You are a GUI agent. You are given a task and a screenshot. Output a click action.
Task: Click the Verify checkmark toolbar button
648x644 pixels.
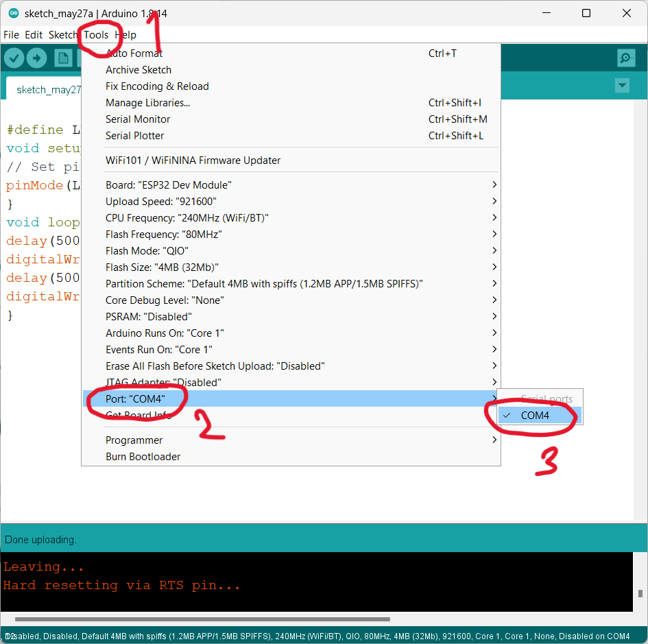pos(14,58)
